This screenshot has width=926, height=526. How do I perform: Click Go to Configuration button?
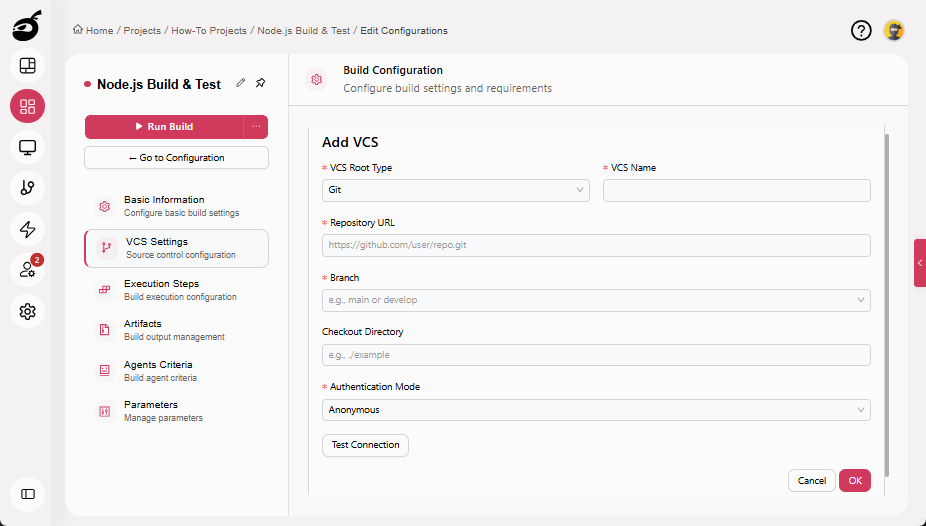pos(177,158)
